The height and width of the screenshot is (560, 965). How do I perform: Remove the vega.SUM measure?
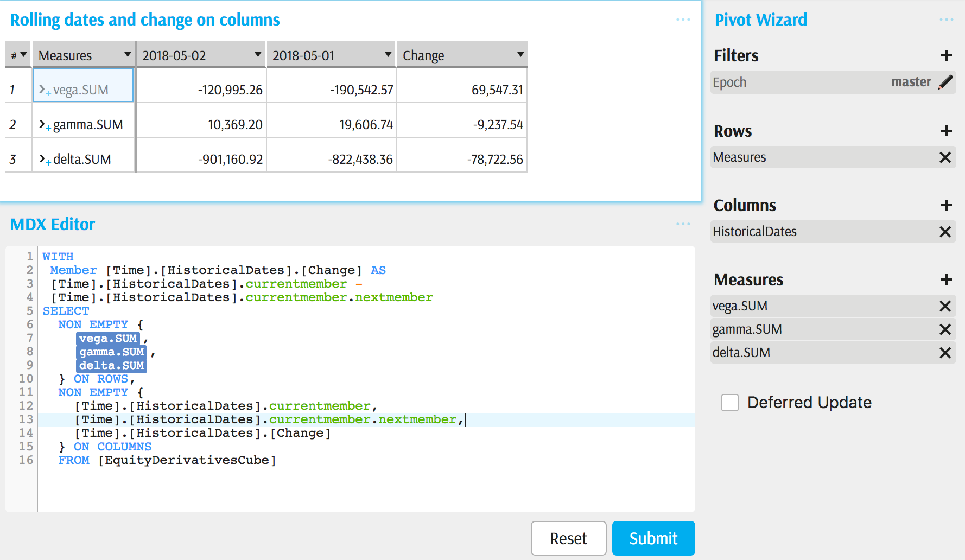point(945,306)
